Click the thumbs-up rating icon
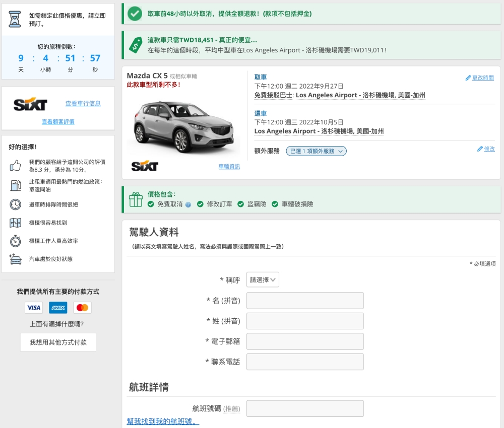Screen dimensions: 504x428 pos(15,166)
